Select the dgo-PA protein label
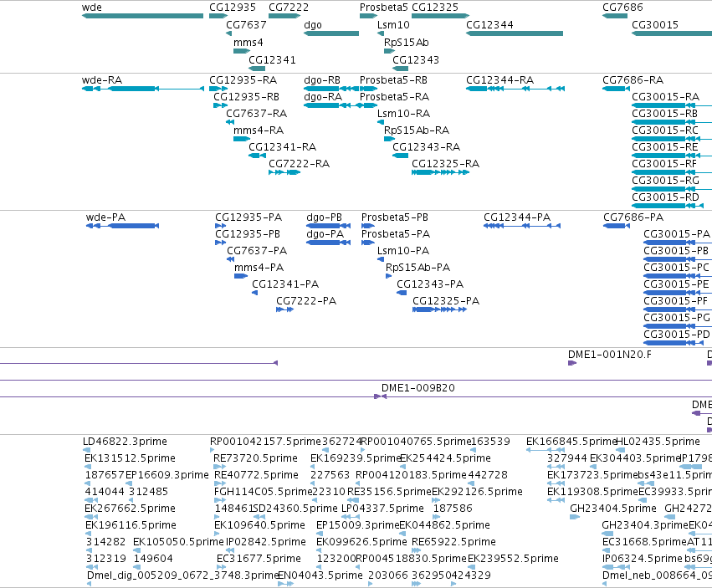Viewport: 712px width, 588px height. click(x=325, y=234)
